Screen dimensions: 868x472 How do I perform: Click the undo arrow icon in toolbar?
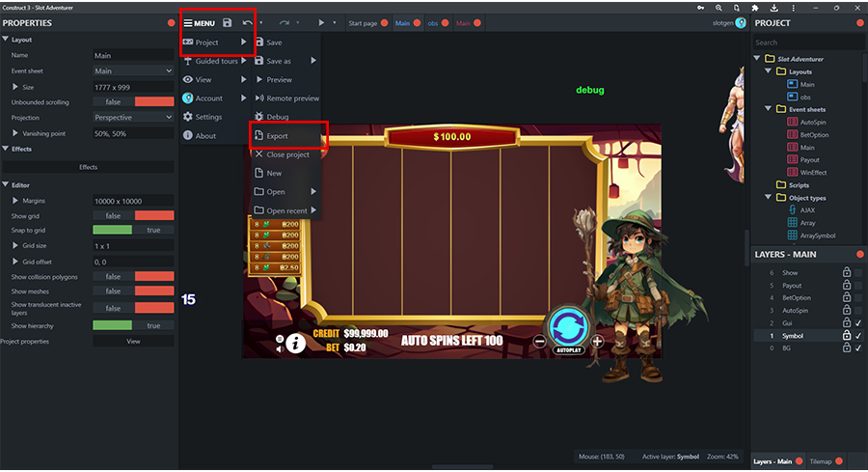pos(247,23)
